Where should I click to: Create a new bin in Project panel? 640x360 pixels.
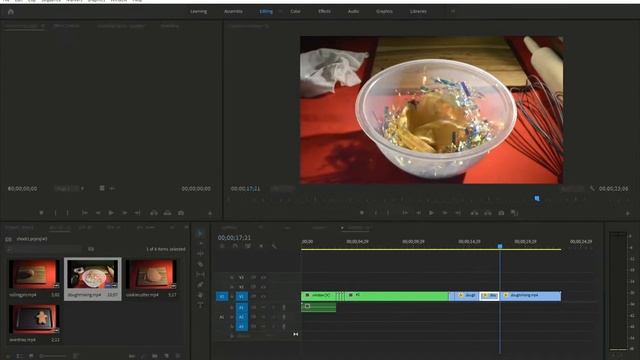point(155,356)
